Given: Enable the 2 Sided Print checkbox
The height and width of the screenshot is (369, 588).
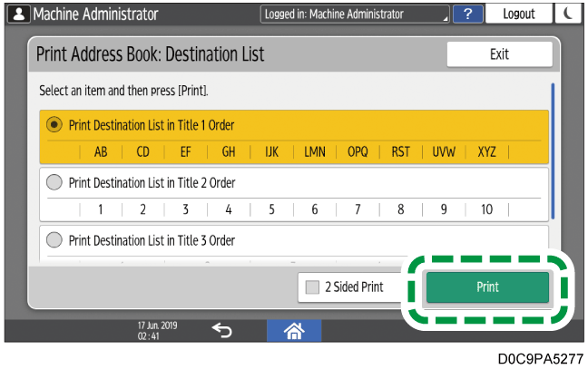Looking at the screenshot, I should (x=313, y=287).
